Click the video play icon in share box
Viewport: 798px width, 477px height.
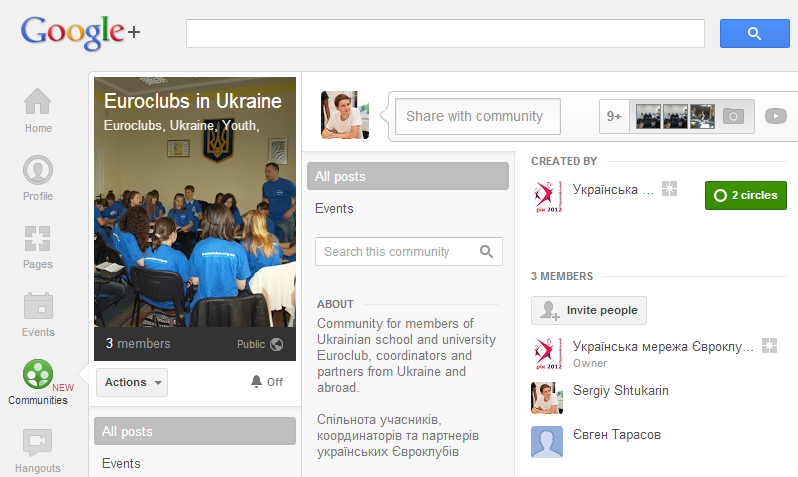776,116
